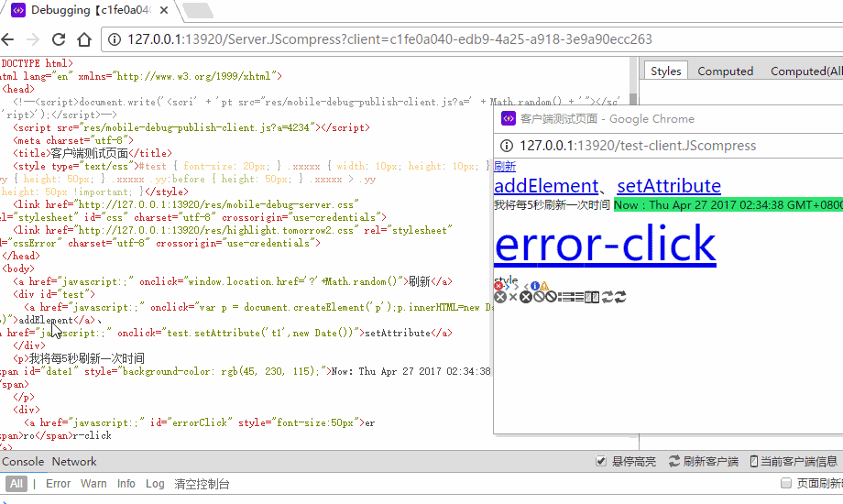
Task: Focus the main address bar URL
Action: click(x=389, y=39)
